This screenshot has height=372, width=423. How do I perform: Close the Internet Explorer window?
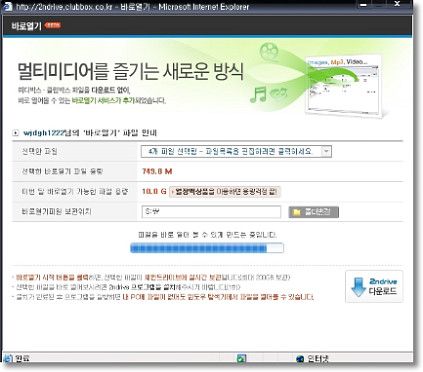[397, 5]
